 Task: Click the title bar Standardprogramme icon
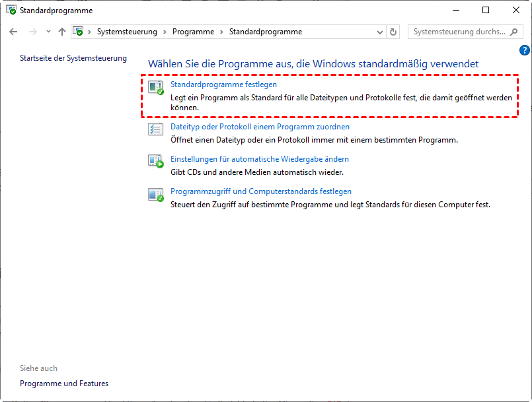tap(11, 10)
